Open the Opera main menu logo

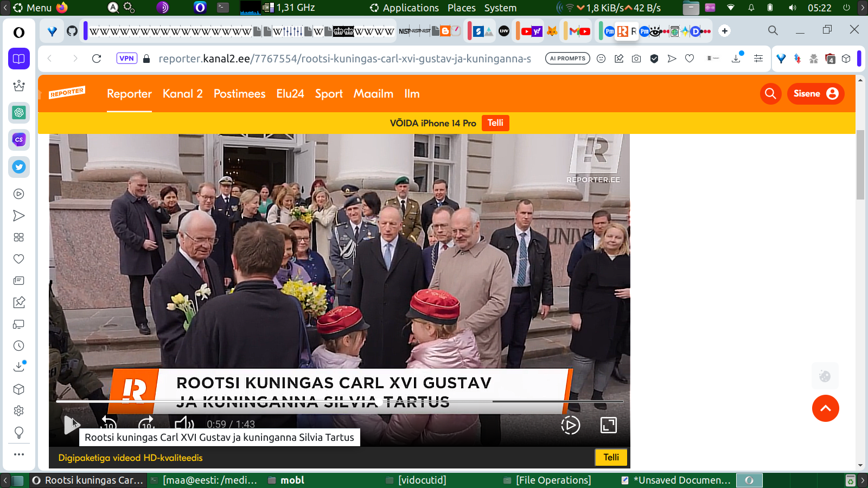[19, 33]
